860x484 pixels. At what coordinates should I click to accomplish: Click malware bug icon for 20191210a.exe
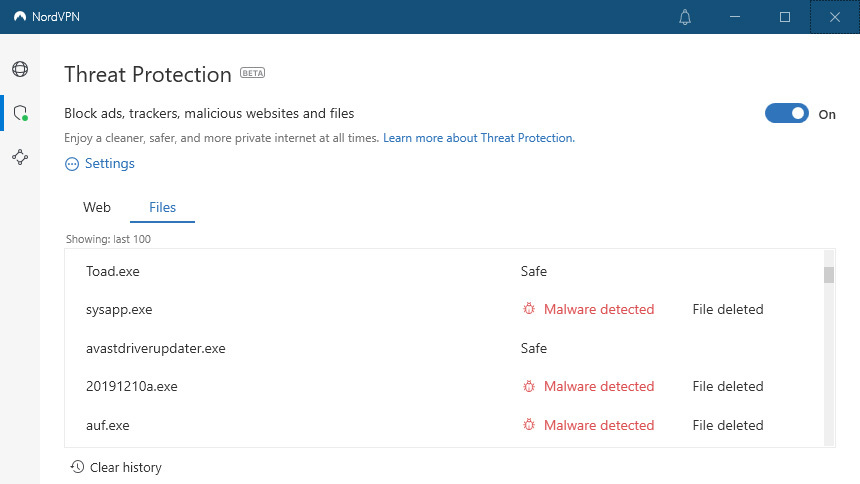click(x=529, y=386)
